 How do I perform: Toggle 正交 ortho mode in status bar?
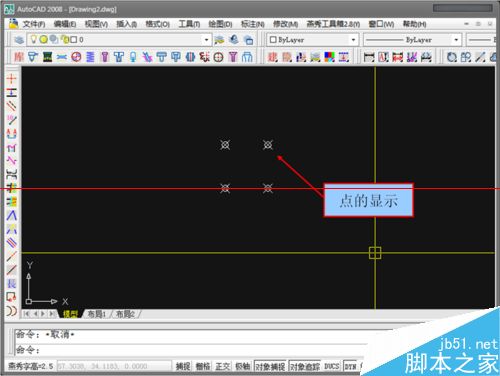click(222, 366)
